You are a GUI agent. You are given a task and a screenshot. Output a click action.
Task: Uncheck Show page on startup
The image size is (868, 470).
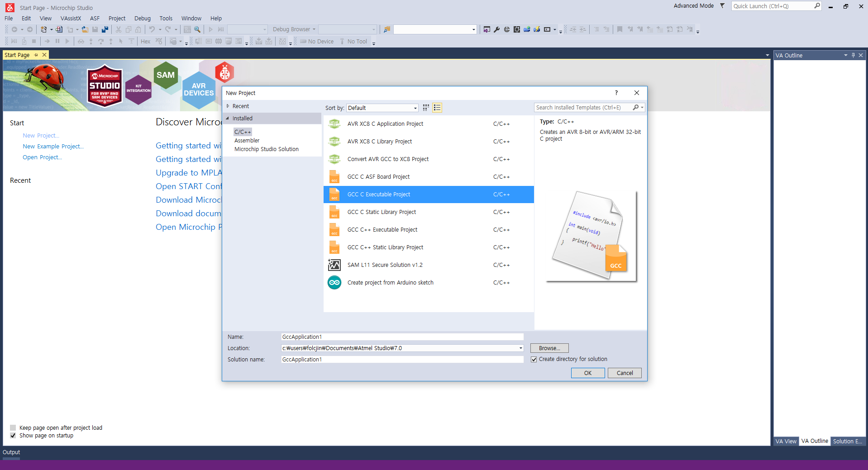point(13,436)
